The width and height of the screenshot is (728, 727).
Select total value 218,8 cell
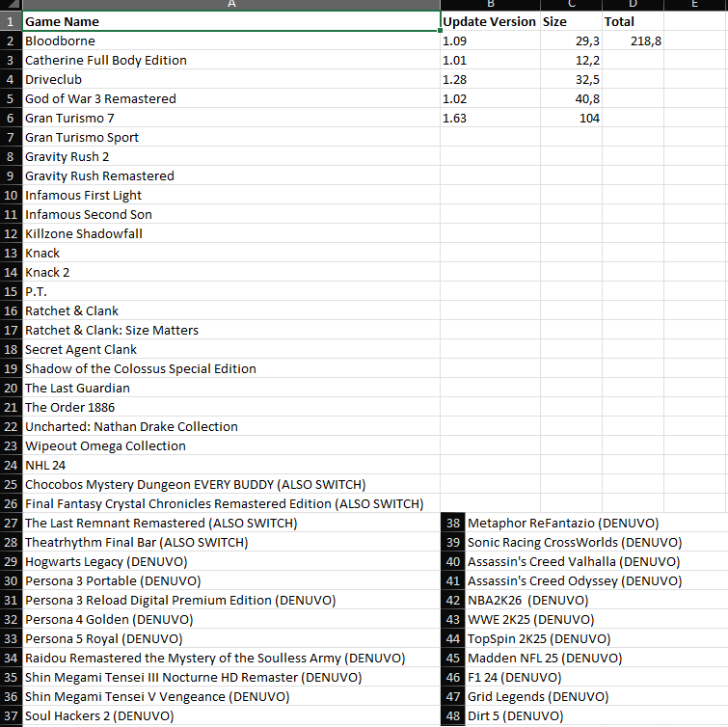[633, 40]
